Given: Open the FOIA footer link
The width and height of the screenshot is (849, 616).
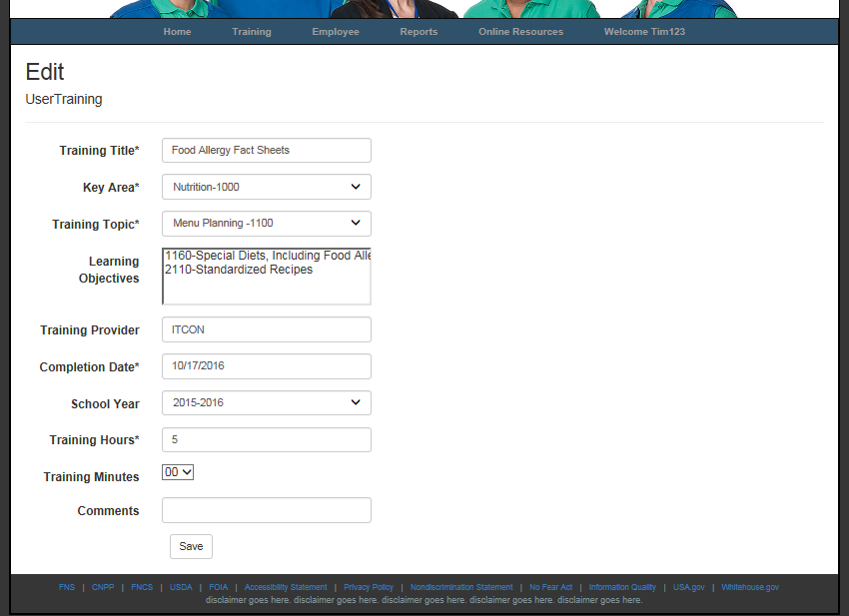Looking at the screenshot, I should (x=219, y=587).
